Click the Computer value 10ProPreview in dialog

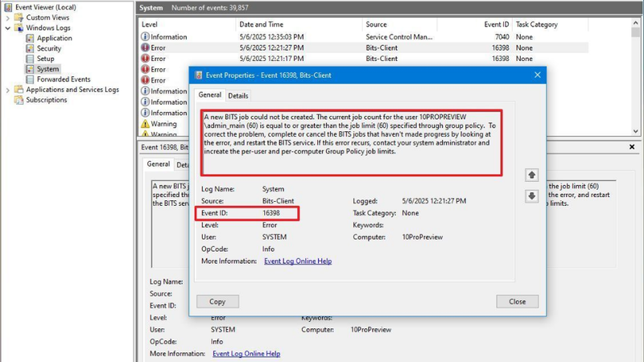(x=422, y=237)
